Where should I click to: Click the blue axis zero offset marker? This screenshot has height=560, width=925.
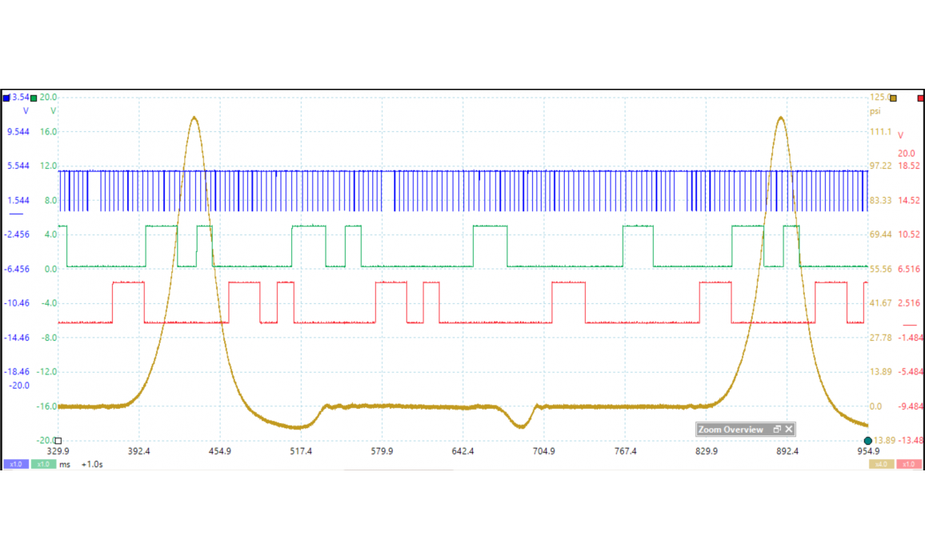(x=16, y=214)
